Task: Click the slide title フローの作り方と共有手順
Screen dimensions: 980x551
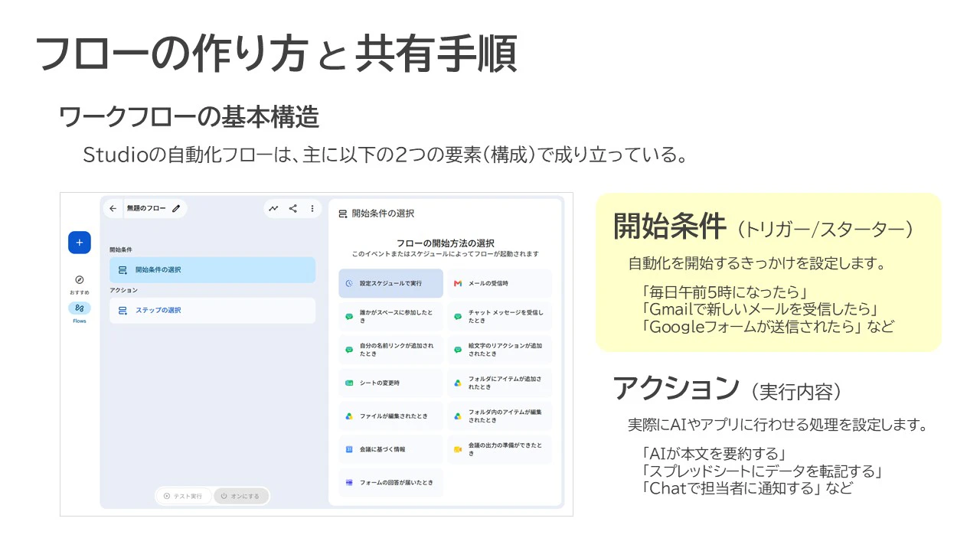Action: (x=276, y=54)
